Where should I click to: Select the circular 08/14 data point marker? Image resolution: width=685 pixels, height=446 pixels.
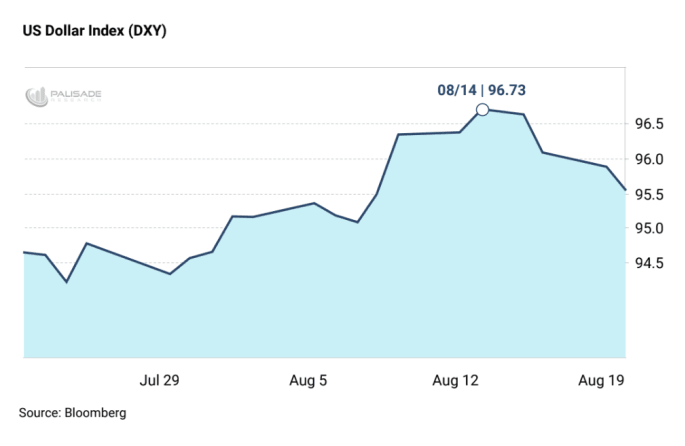tap(482, 110)
